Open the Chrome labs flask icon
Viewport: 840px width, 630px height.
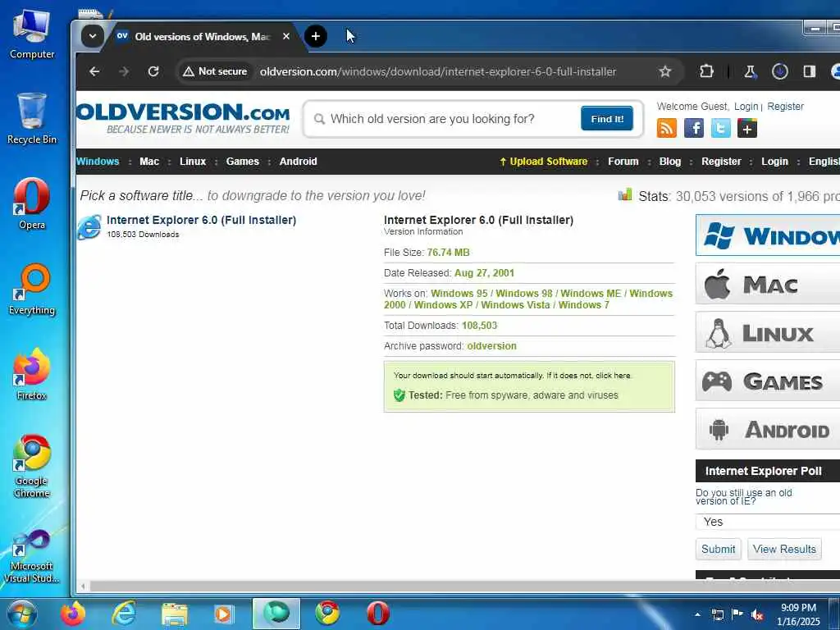point(750,71)
